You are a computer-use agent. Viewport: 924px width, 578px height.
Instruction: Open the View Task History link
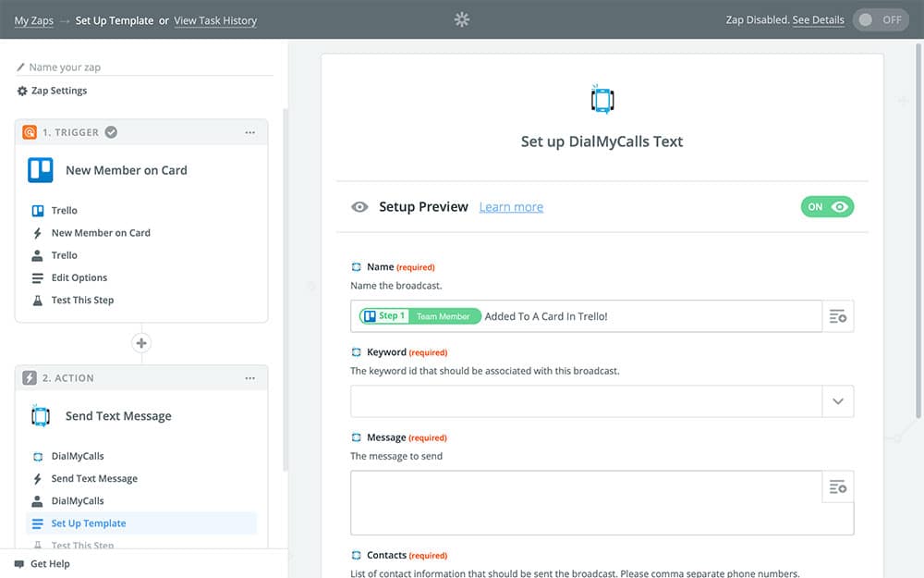tap(215, 20)
